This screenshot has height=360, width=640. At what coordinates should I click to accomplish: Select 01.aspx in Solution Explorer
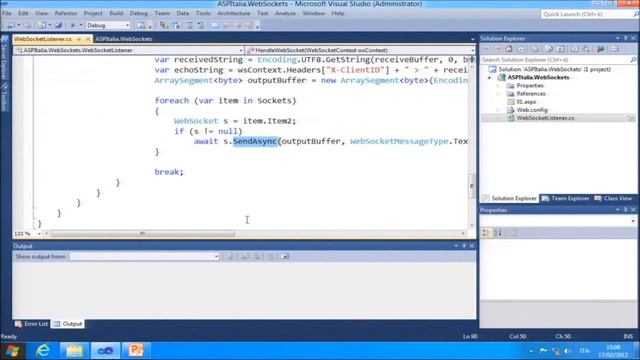(x=526, y=102)
